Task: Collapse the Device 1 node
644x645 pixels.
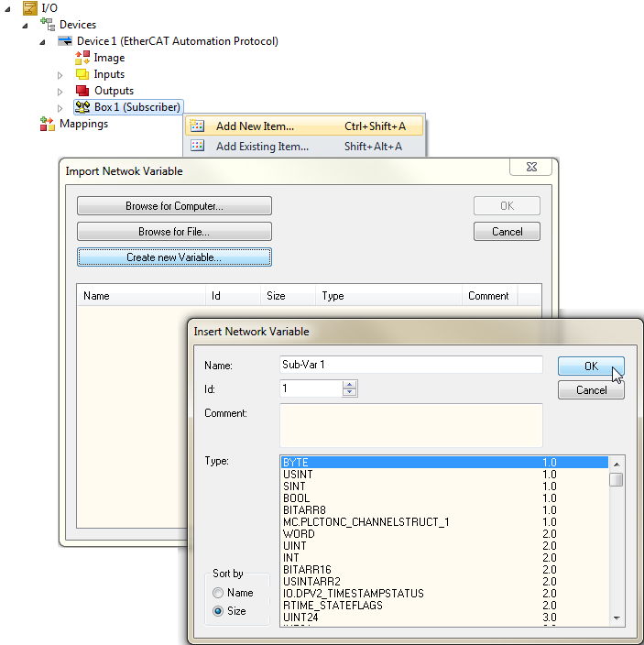Action: pos(42,42)
